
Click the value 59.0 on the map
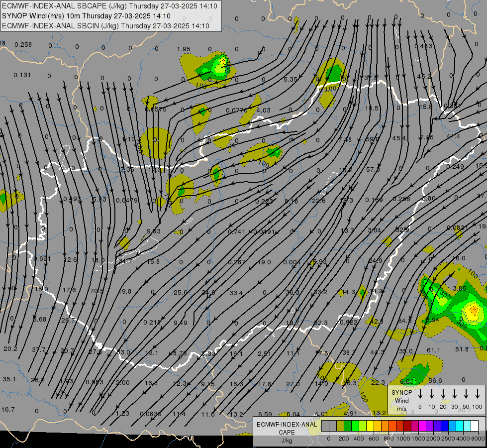(x=373, y=139)
